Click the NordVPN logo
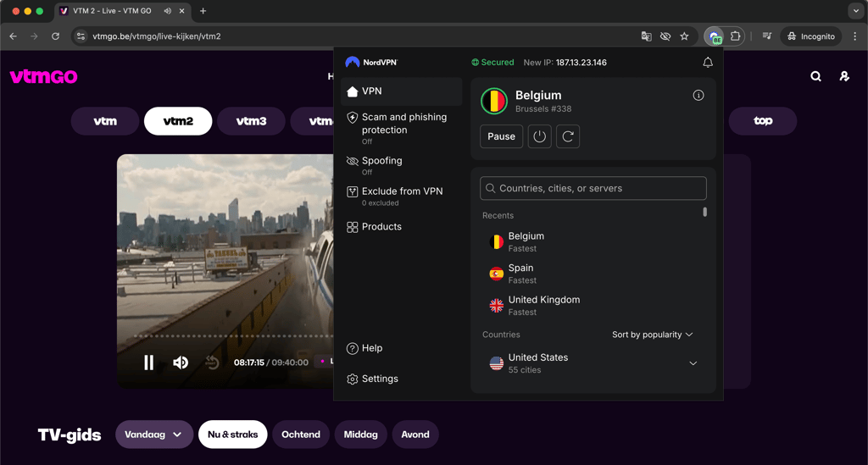 pos(371,63)
